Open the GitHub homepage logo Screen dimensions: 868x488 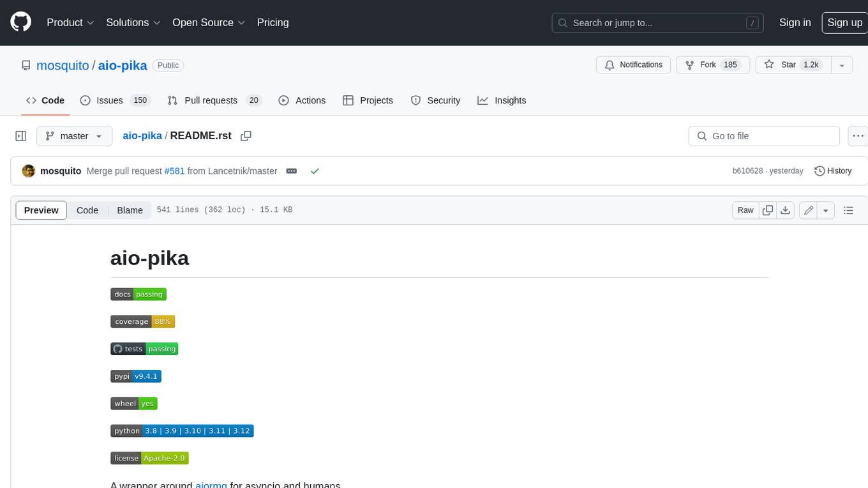21,22
